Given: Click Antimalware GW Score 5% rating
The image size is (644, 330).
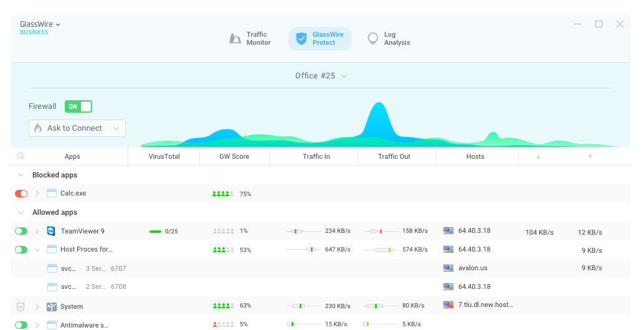Looking at the screenshot, I should click(230, 324).
